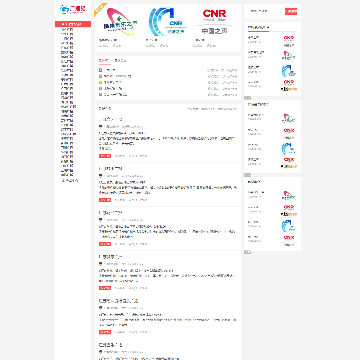Click the colorful swirl logo in top-right sidebar list
Screen dimensions: 360x360
(x=289, y=56)
